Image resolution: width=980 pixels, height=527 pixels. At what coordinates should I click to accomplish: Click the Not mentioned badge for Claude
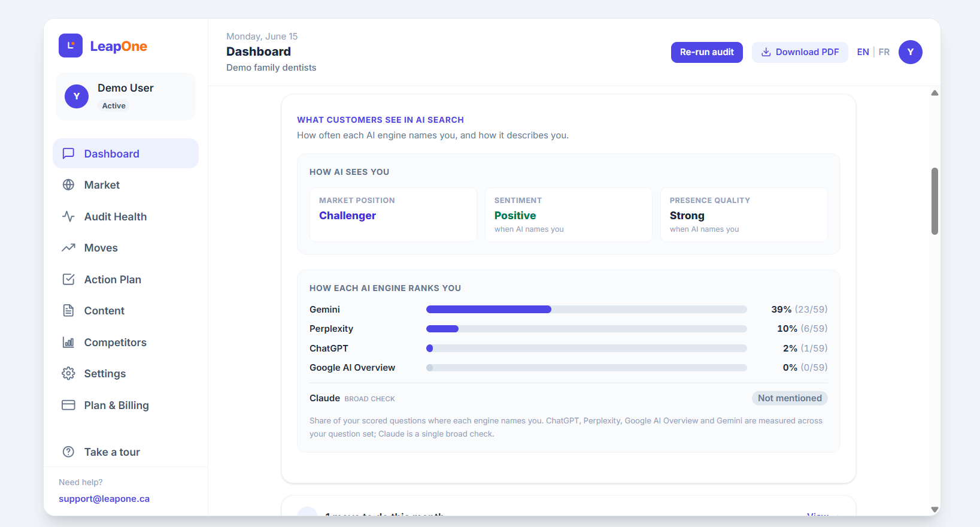(x=790, y=398)
